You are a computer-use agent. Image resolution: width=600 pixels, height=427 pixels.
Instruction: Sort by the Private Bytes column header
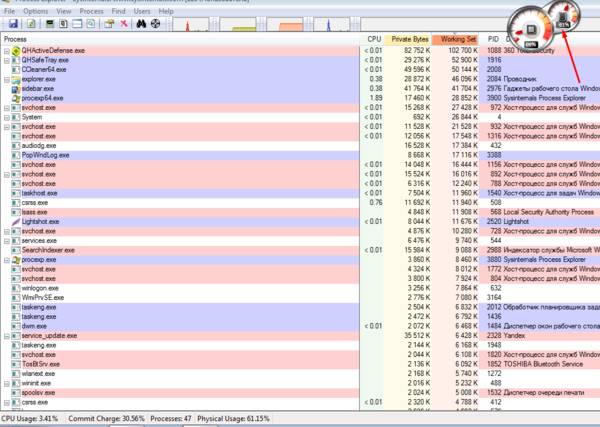tap(408, 39)
